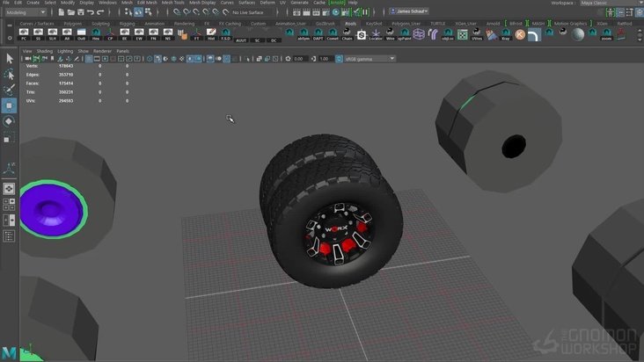The height and width of the screenshot is (362, 644).
Task: Click the New Scene icon
Action: (x=62, y=12)
